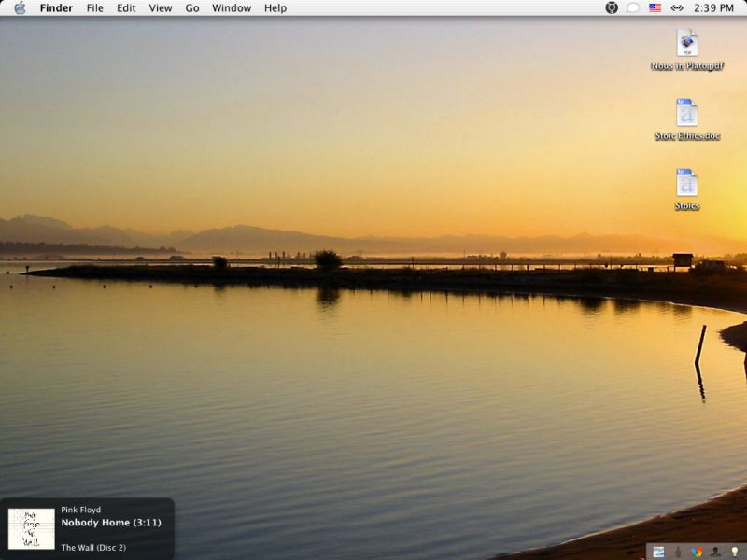747x560 pixels.
Task: Click the person silhouette icon in bottom tray
Action: (x=715, y=552)
